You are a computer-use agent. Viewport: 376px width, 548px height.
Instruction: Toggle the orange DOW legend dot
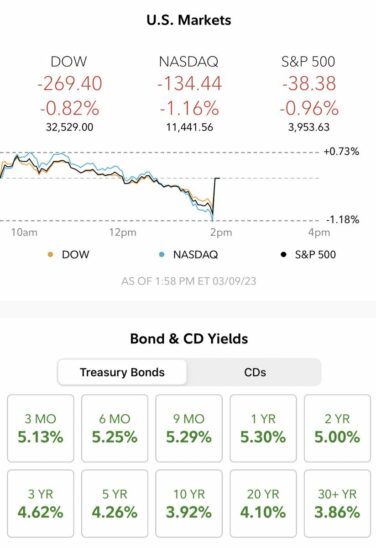[50, 255]
